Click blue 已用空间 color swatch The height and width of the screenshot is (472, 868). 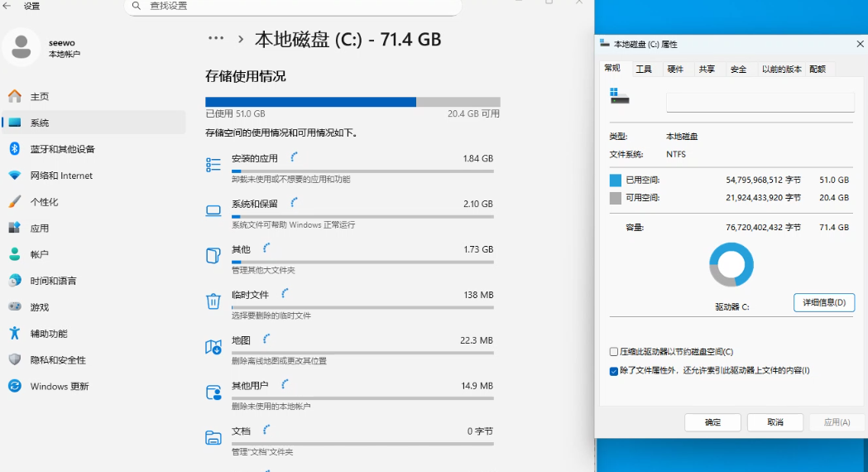pos(615,180)
